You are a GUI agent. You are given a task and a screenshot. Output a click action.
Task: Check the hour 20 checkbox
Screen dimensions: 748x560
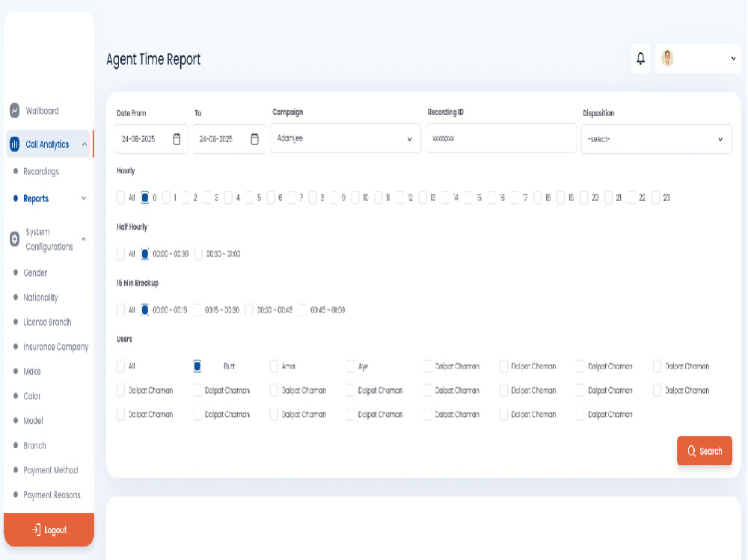pyautogui.click(x=584, y=197)
